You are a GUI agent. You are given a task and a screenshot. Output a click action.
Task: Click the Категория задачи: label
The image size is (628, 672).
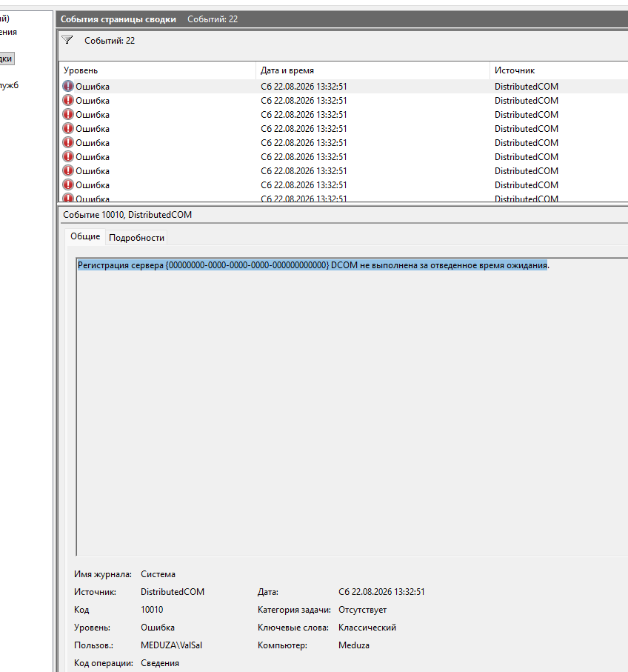(x=294, y=610)
